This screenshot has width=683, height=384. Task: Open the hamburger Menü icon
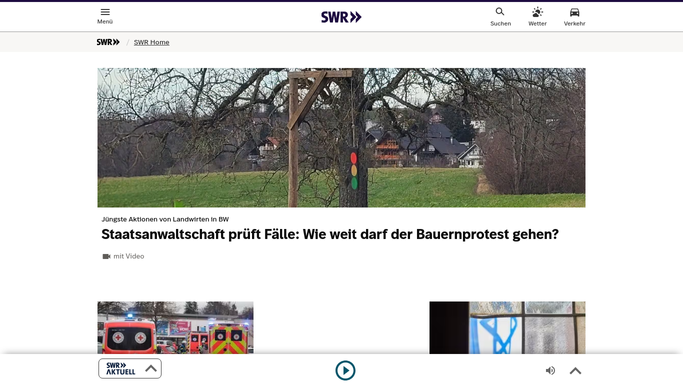[x=105, y=12]
